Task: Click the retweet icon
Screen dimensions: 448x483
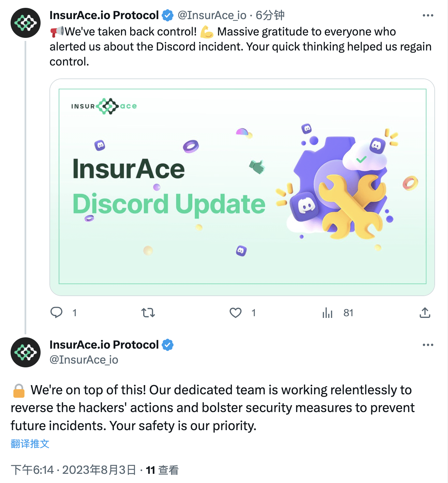Action: coord(148,312)
